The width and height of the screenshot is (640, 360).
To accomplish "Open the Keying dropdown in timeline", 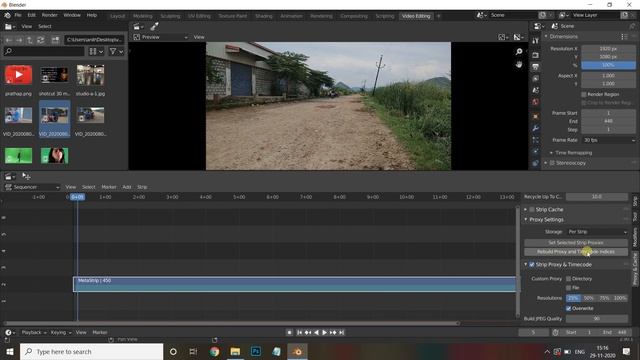I will [x=61, y=333].
